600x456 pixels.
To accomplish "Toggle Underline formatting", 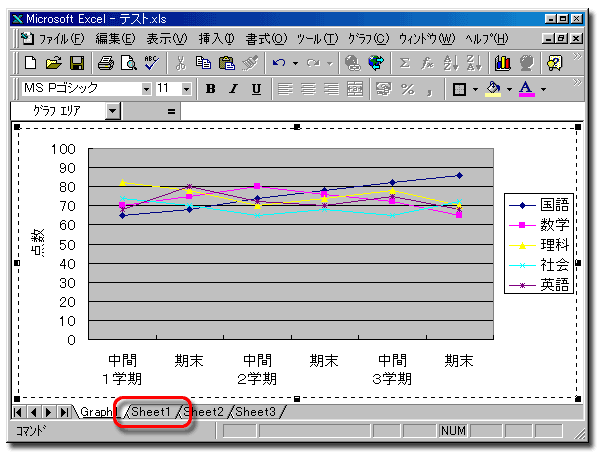I will pos(256,89).
